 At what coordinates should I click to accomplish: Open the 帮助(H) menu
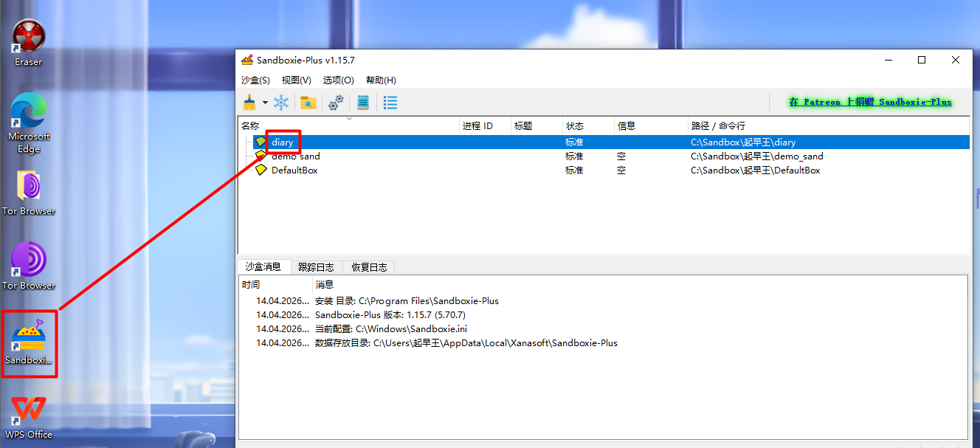381,80
